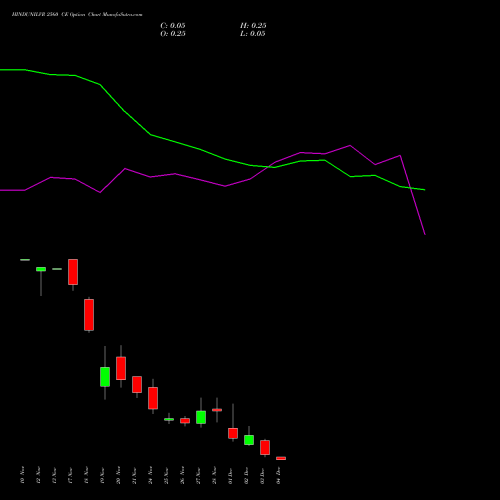500x500 pixels.
Task: Select the thin red candlestick above 28 Nov
Action: pos(217,410)
